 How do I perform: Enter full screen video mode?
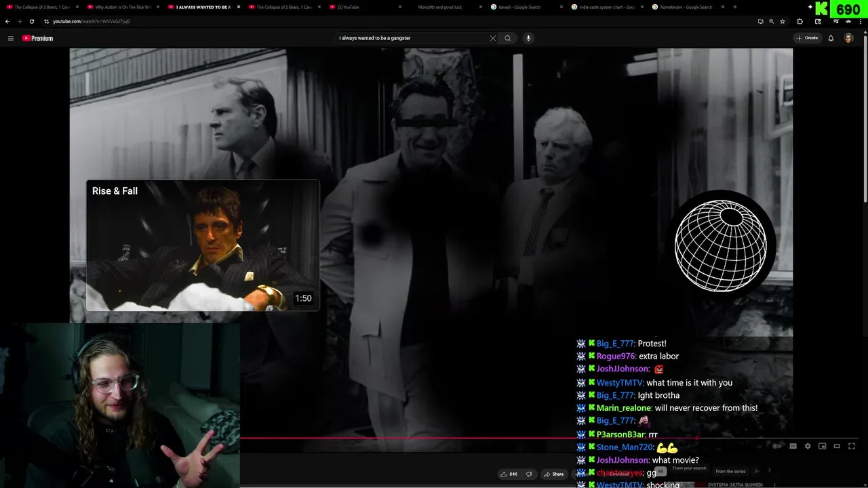point(852,446)
